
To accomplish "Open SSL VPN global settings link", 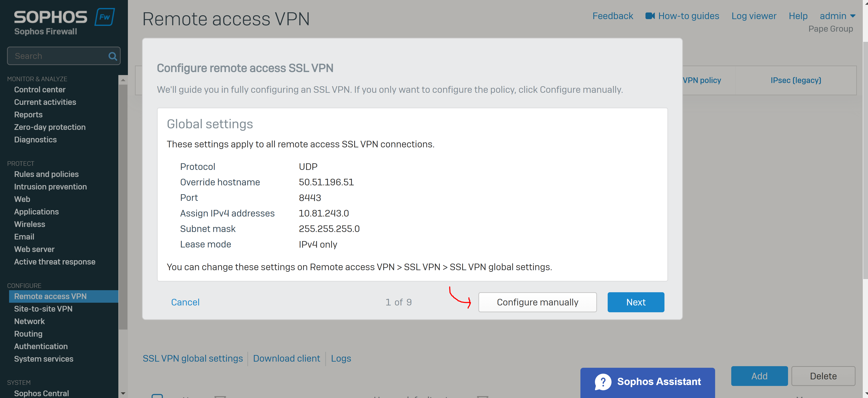I will (x=192, y=358).
